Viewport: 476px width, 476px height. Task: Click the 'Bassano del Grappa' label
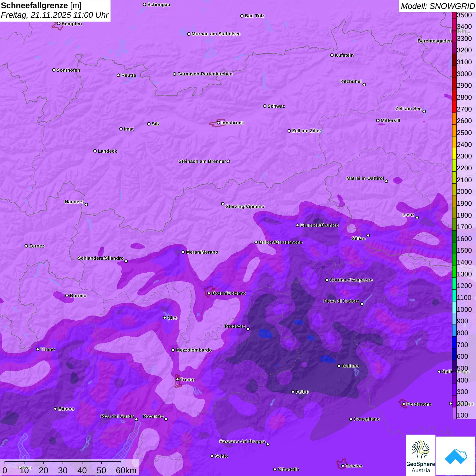(x=242, y=441)
